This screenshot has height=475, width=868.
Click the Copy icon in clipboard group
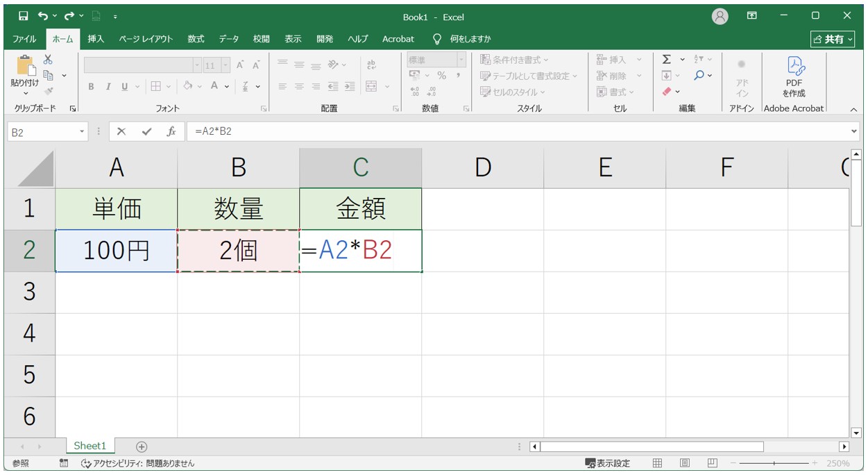(x=49, y=75)
